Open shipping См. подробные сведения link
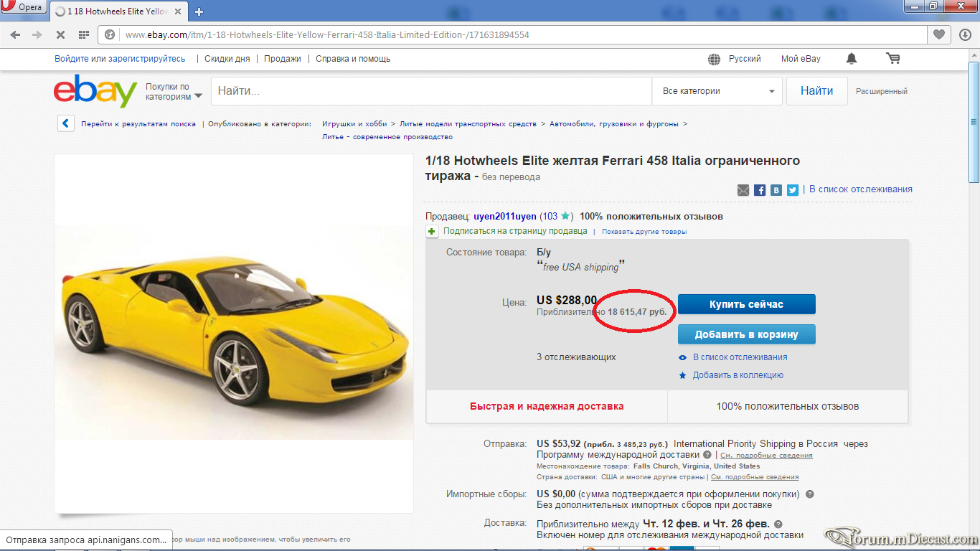This screenshot has width=980, height=551. (x=766, y=455)
